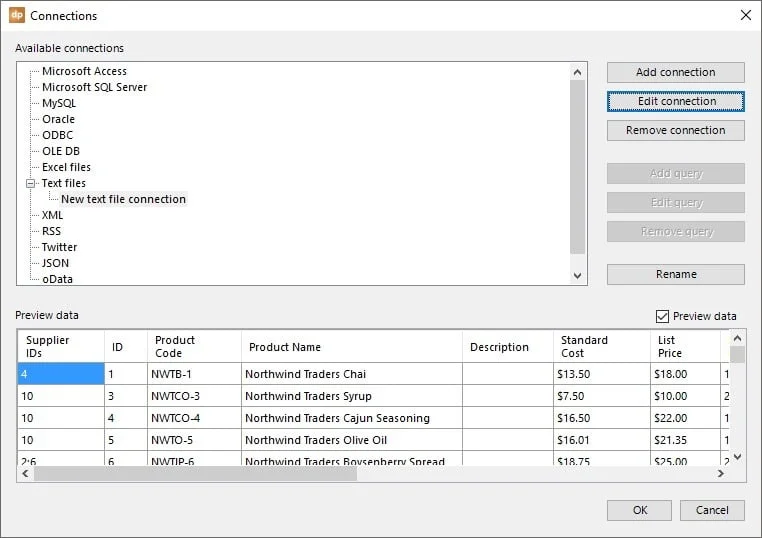Click the Add connection button

point(675,72)
